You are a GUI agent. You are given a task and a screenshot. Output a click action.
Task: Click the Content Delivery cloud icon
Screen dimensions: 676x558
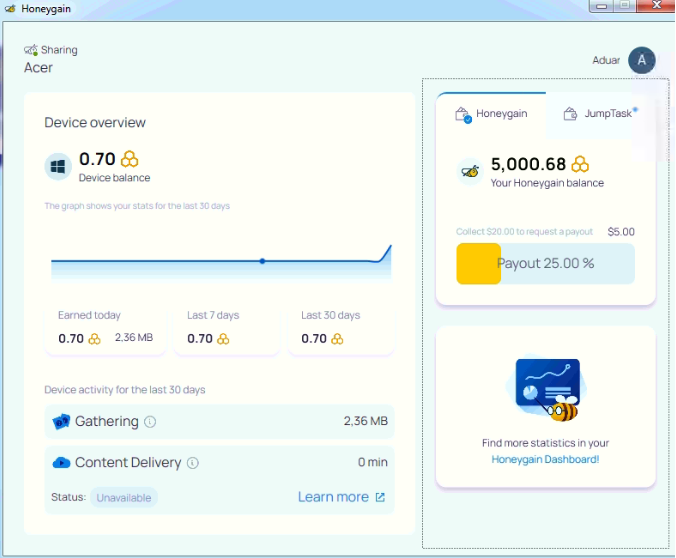[61, 463]
